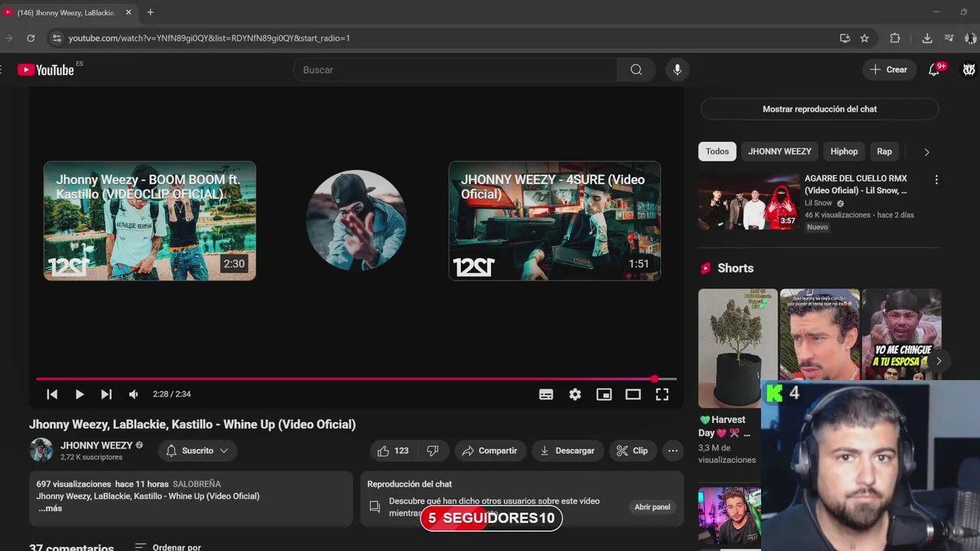980x551 pixels.
Task: Show more Shorts with right chevron
Action: (x=939, y=361)
